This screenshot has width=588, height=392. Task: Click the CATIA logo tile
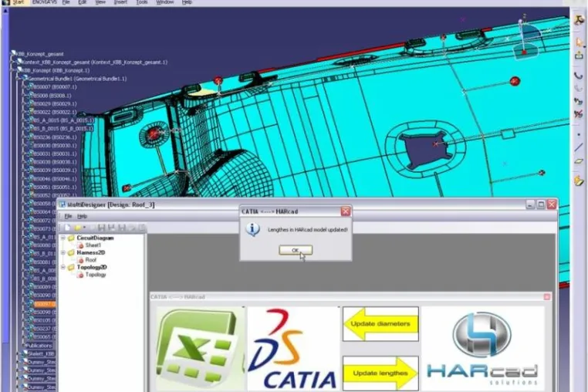pos(293,349)
